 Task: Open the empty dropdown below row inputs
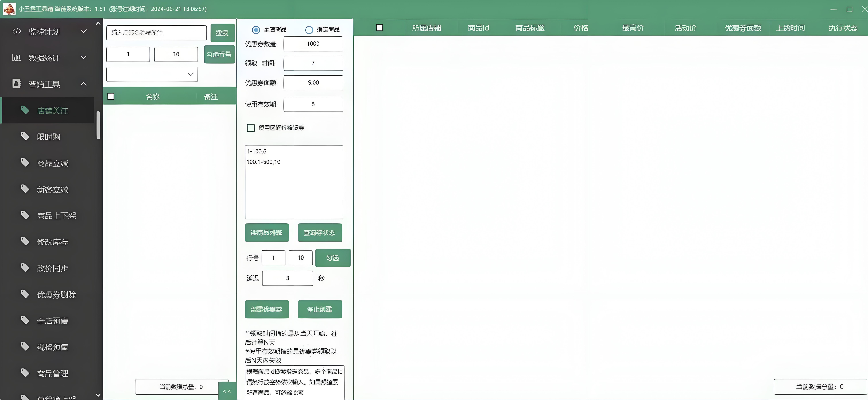click(x=152, y=74)
